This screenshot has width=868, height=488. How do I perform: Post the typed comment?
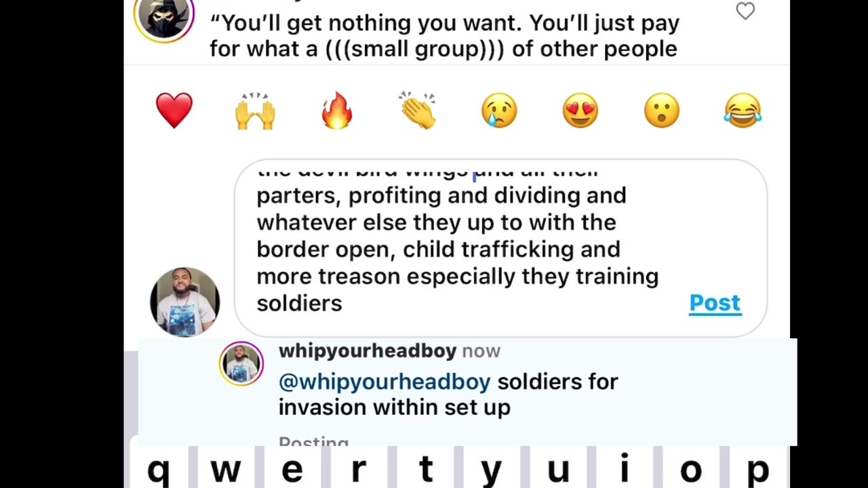click(x=715, y=303)
